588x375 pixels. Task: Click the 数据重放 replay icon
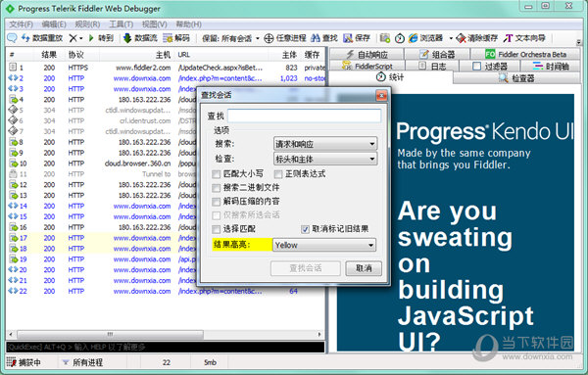pyautogui.click(x=25, y=38)
